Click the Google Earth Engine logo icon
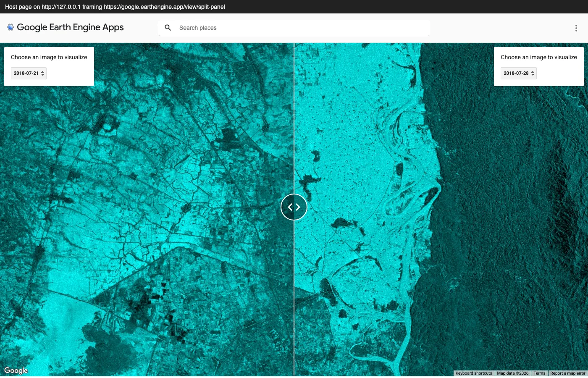This screenshot has width=588, height=378. tap(10, 27)
